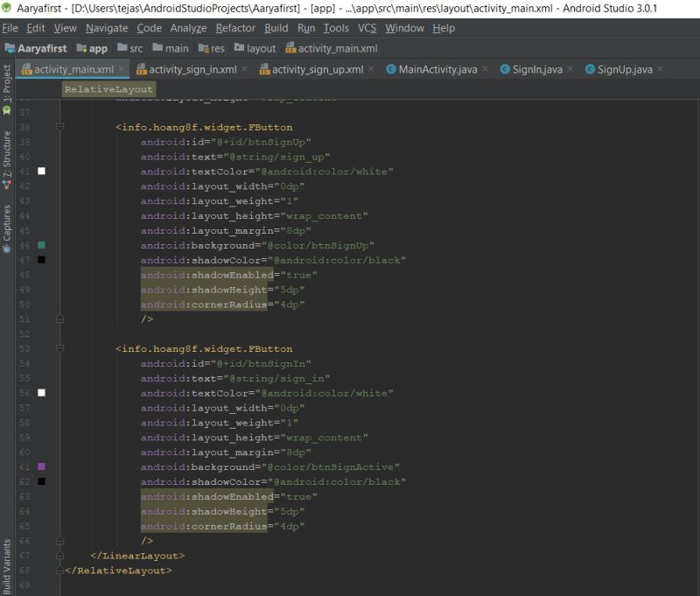Collapse the btnSignIn FButton code fold
Screen dimensions: 700x596
click(59, 348)
